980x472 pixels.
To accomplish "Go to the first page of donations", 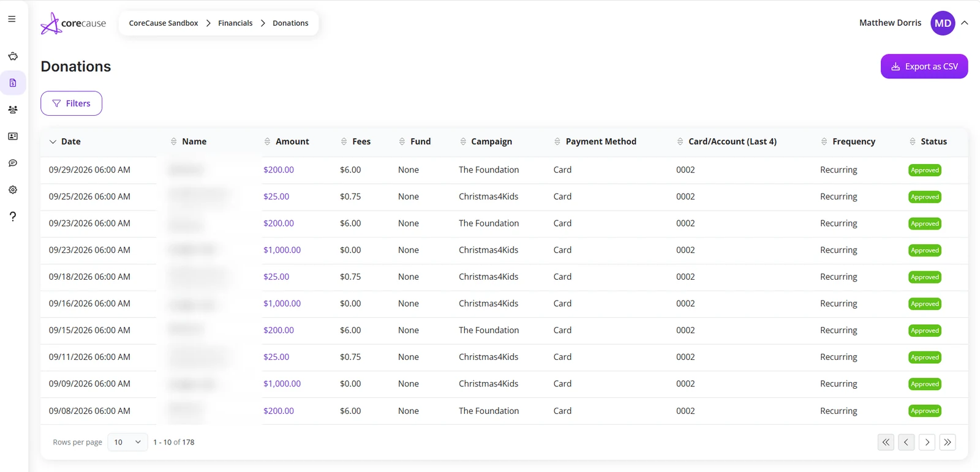I will [x=886, y=442].
